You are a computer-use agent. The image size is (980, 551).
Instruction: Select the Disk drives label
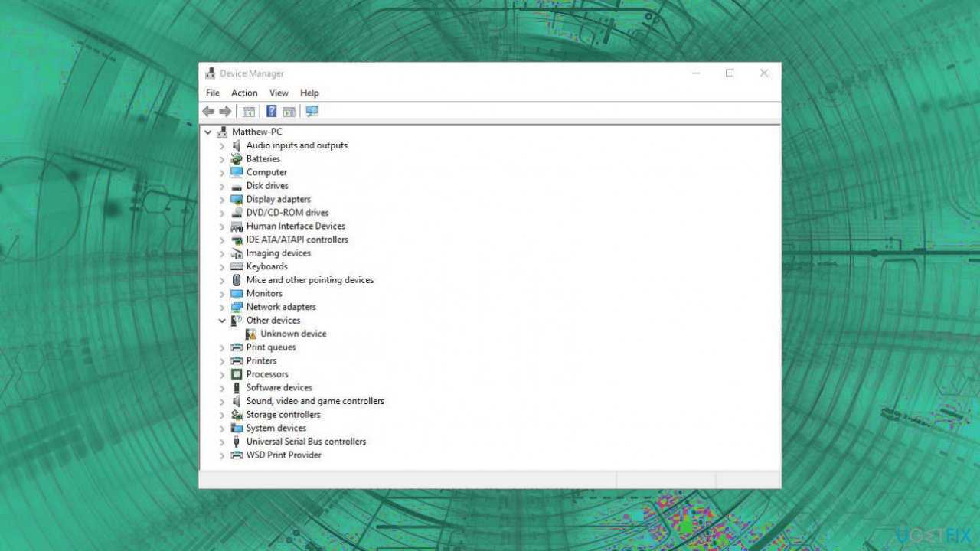click(x=267, y=186)
